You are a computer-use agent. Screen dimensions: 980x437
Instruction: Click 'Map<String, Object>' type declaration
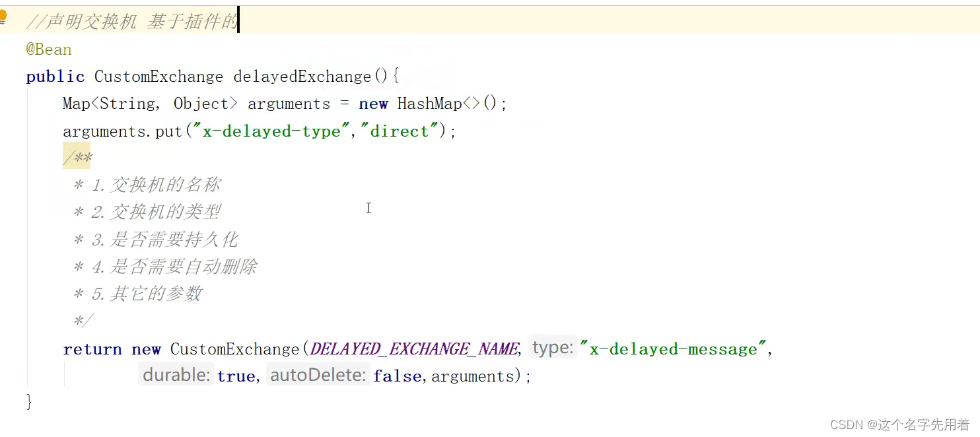[150, 104]
